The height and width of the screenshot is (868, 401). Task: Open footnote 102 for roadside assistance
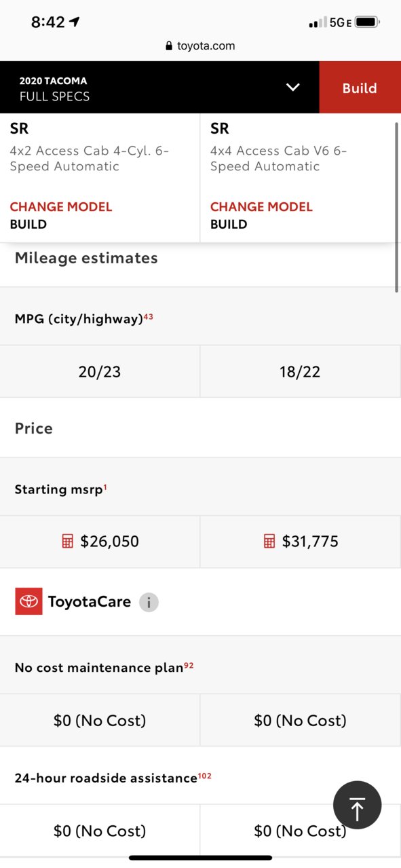(x=205, y=776)
